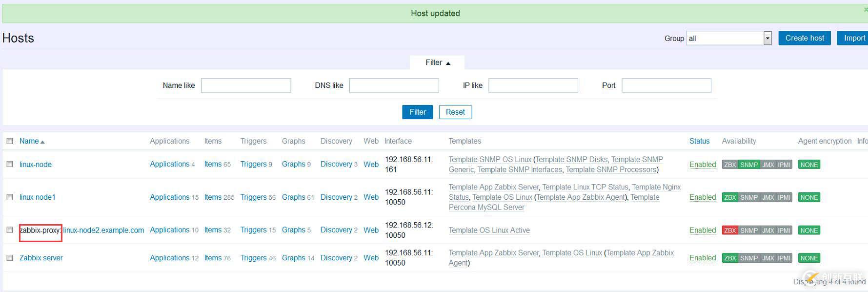
Task: Open the Web link for linux-node1
Action: point(371,197)
